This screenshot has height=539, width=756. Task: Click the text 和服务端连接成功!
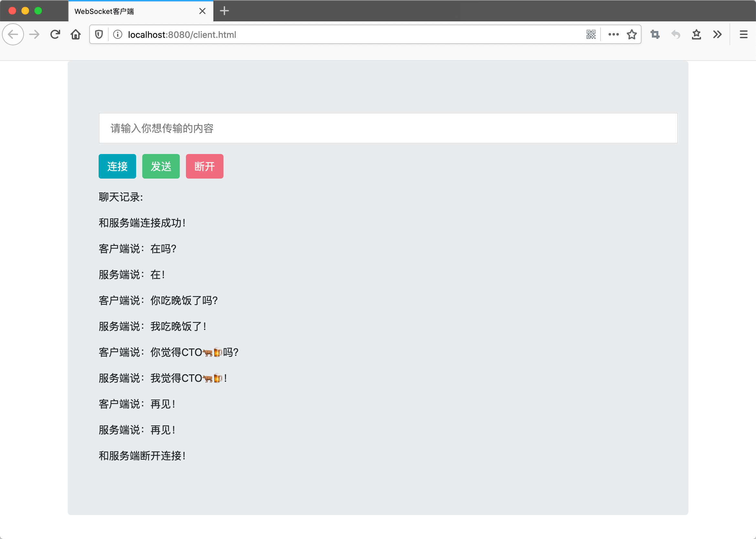click(x=142, y=223)
